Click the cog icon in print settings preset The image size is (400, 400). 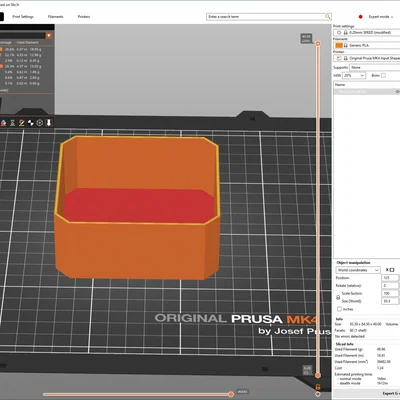tap(339, 32)
